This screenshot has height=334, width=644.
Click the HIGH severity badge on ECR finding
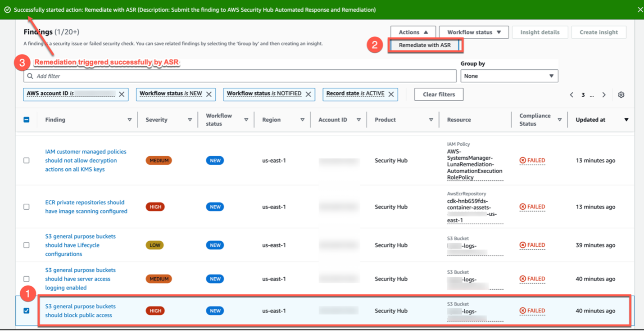tap(155, 207)
